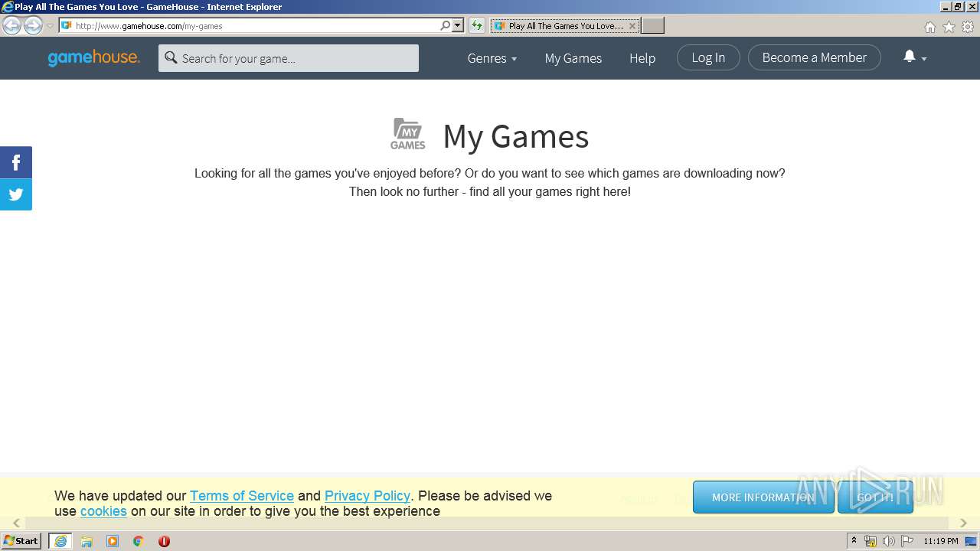
Task: Open the Privacy Policy link
Action: click(367, 496)
